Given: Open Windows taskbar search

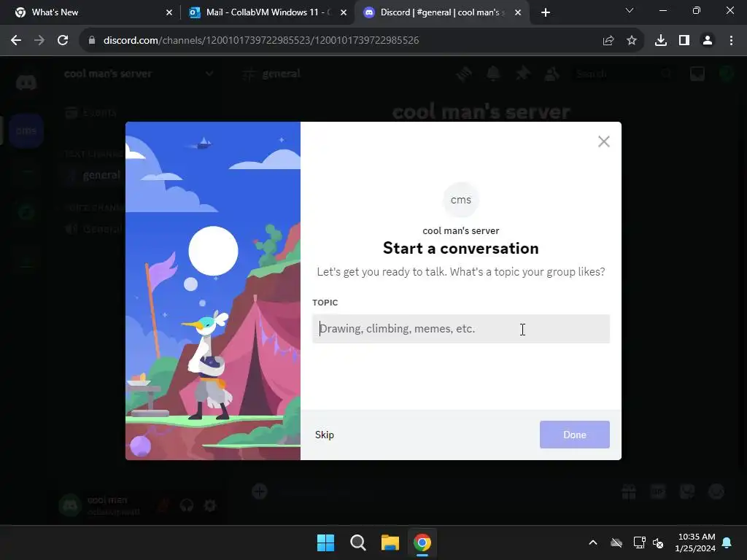Looking at the screenshot, I should coord(357,542).
